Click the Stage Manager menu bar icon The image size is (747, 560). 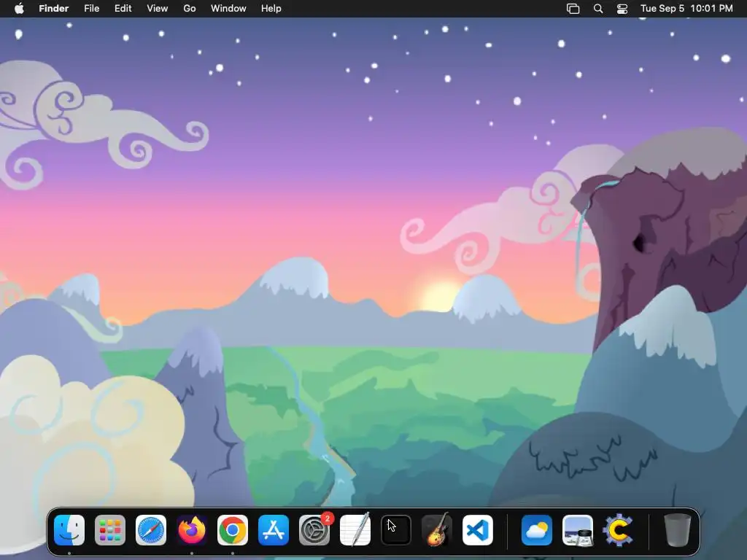pyautogui.click(x=573, y=9)
